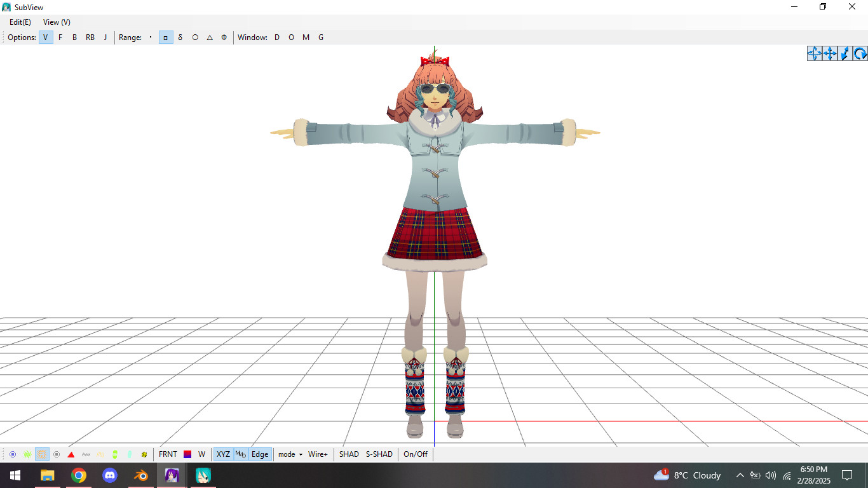868x488 pixels.
Task: Toggle the yellow joint cube icon
Action: pos(144,454)
